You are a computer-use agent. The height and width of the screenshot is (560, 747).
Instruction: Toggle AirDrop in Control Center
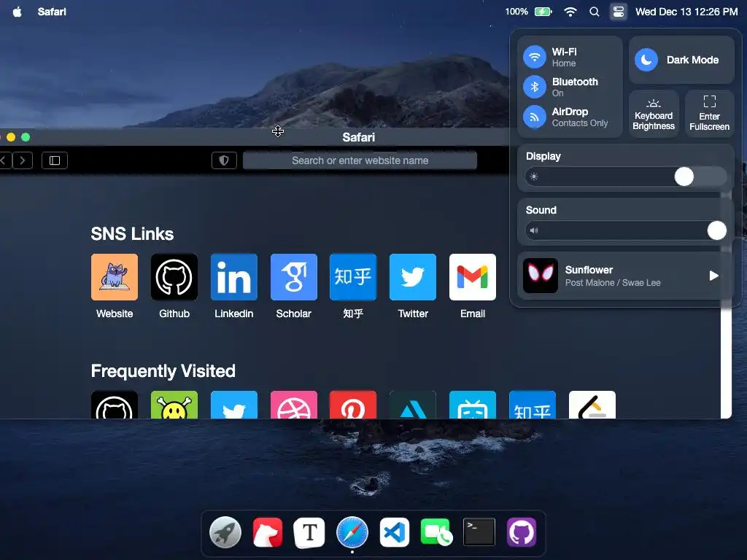click(535, 117)
